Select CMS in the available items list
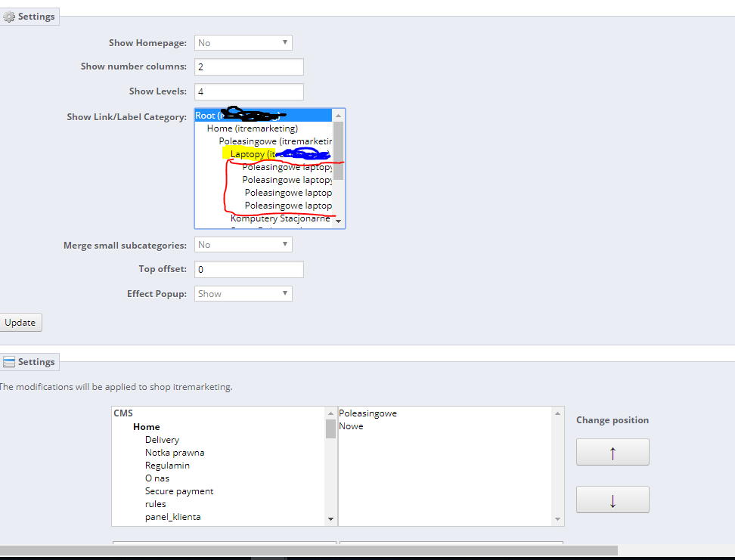This screenshot has height=560, width=735. click(x=123, y=413)
